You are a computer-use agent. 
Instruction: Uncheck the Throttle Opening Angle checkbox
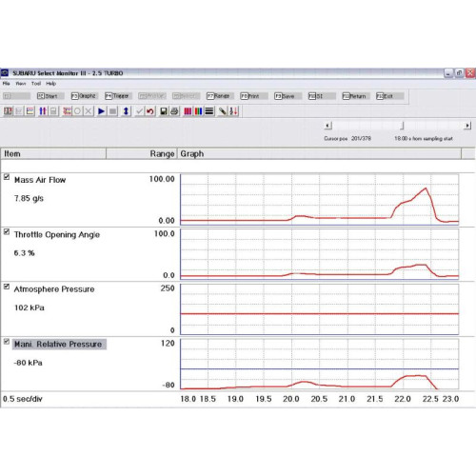[7, 231]
